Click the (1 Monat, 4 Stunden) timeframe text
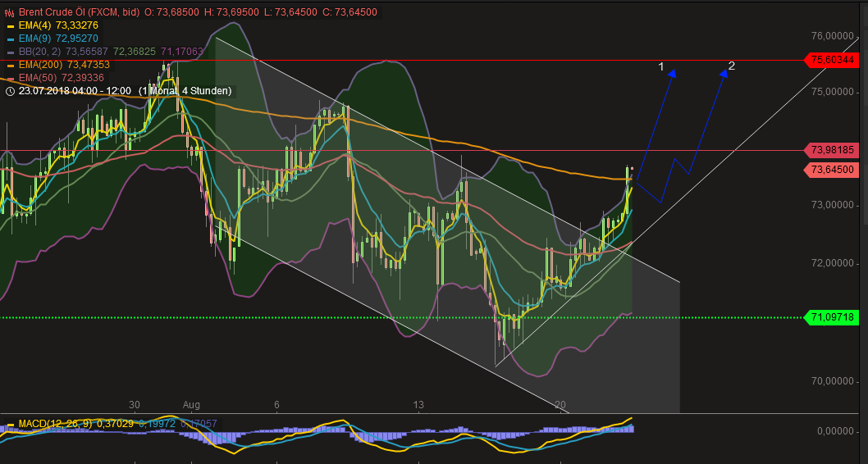The width and height of the screenshot is (868, 464). click(x=183, y=91)
